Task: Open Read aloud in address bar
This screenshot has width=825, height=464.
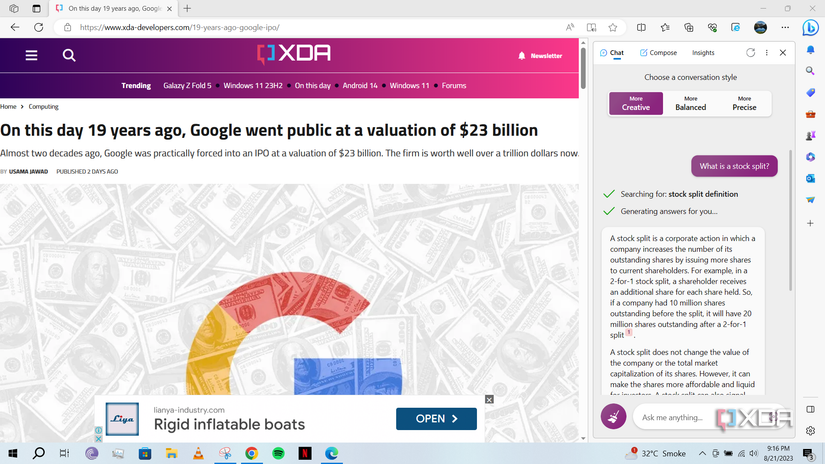Action: point(570,27)
